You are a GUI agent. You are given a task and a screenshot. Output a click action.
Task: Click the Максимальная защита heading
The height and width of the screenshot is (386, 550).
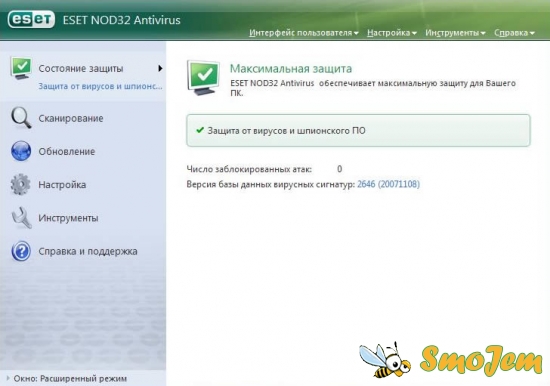291,68
